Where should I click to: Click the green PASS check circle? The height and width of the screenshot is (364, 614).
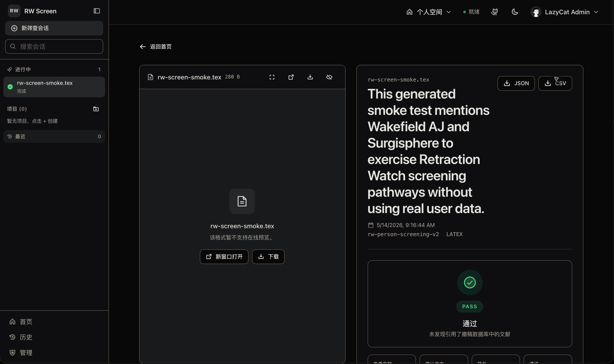[470, 282]
